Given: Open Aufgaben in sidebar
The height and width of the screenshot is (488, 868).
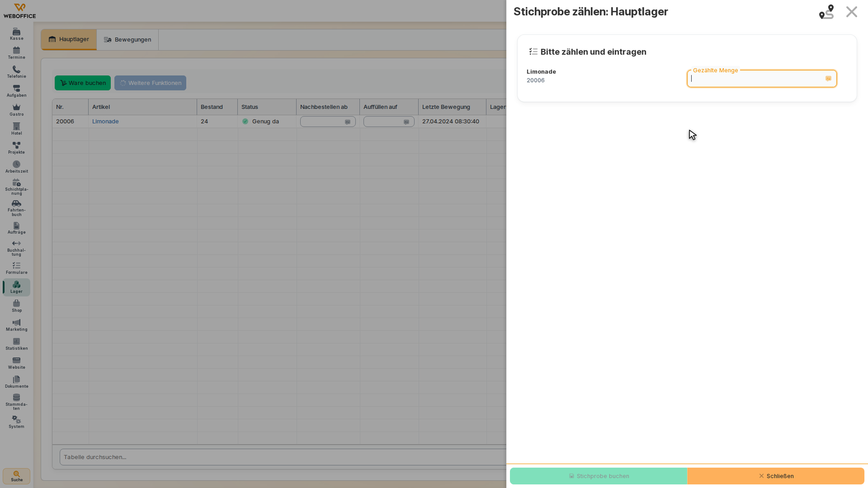Looking at the screenshot, I should point(16,91).
